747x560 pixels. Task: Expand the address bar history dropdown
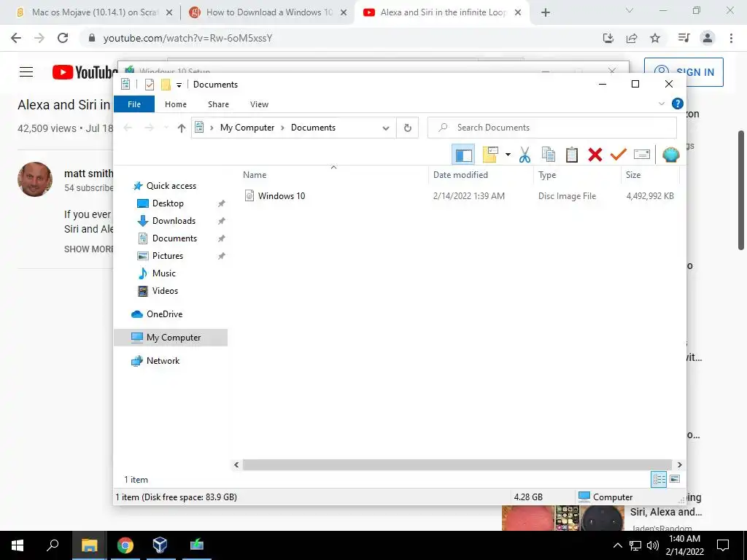pyautogui.click(x=386, y=128)
